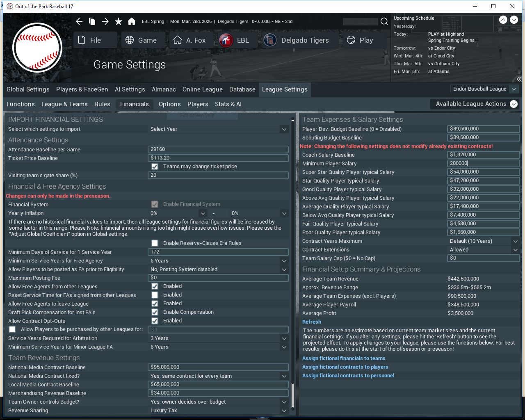The image size is (525, 420).
Task: Open Endor Baseball League selector dropdown
Action: 485,89
